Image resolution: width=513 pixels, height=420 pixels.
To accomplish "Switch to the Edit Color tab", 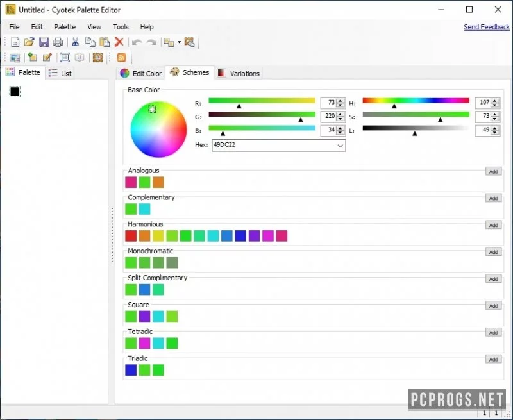I will point(140,73).
